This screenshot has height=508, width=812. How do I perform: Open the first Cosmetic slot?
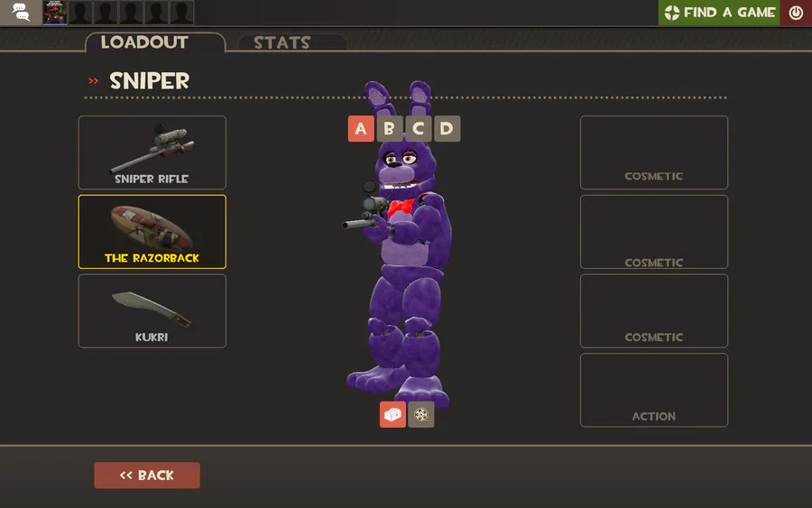click(654, 152)
